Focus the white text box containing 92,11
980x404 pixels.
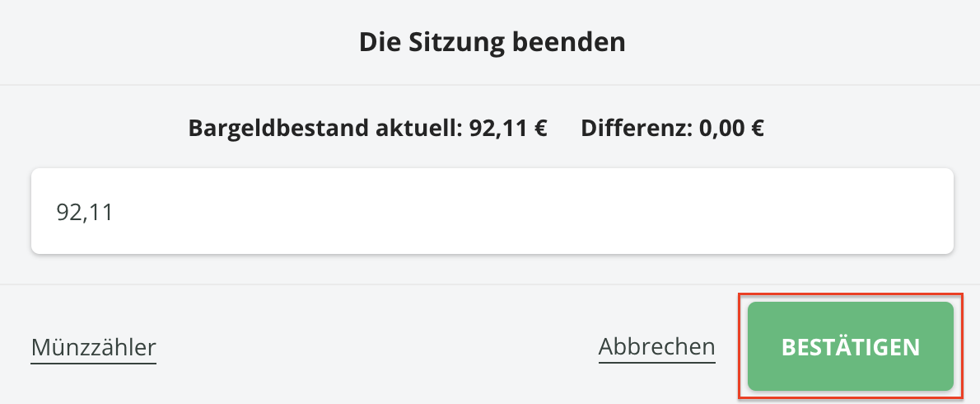point(492,212)
